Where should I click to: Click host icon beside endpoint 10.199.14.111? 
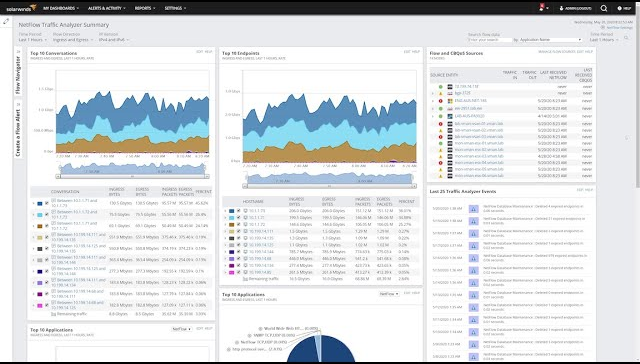(246, 231)
